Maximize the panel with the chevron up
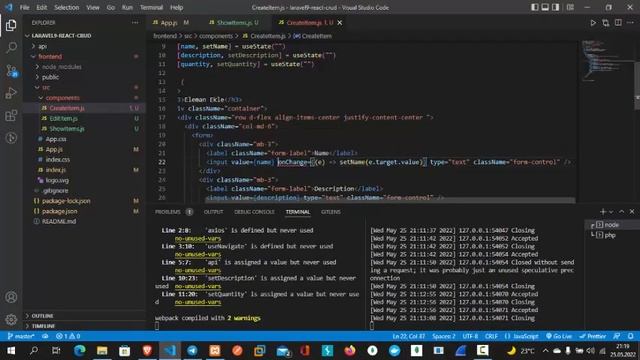Screen dimensions: 640x360 (x=622, y=211)
